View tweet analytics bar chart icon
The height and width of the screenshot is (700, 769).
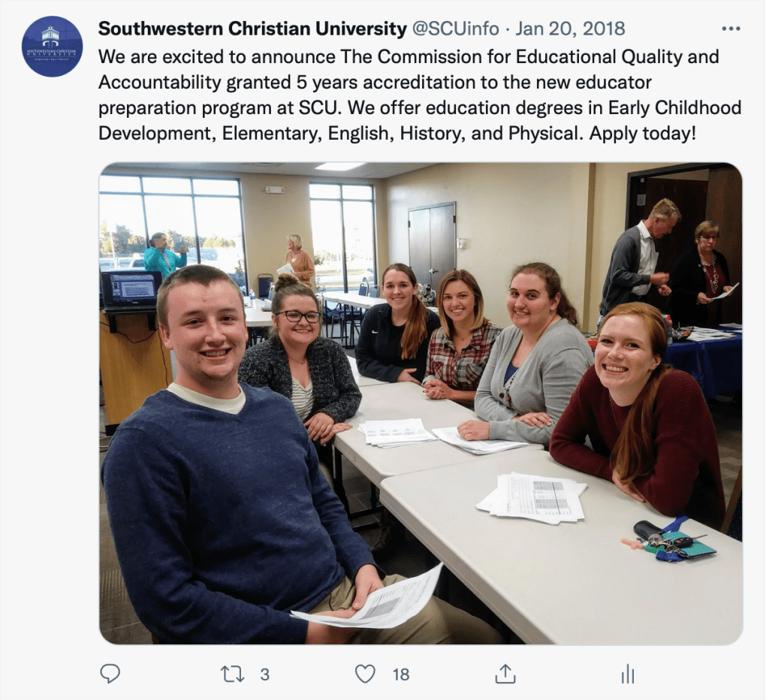[x=628, y=674]
